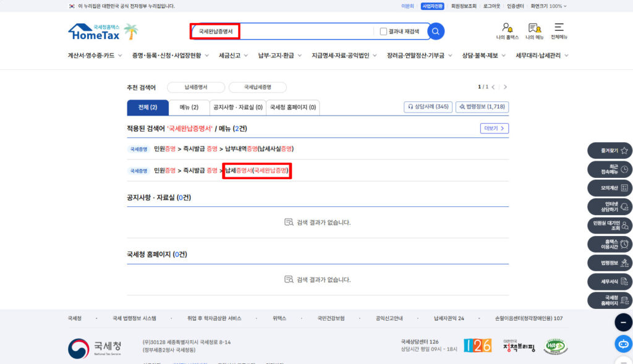Click footer link 공익신고안내
The width and height of the screenshot is (633, 364).
[x=389, y=318]
